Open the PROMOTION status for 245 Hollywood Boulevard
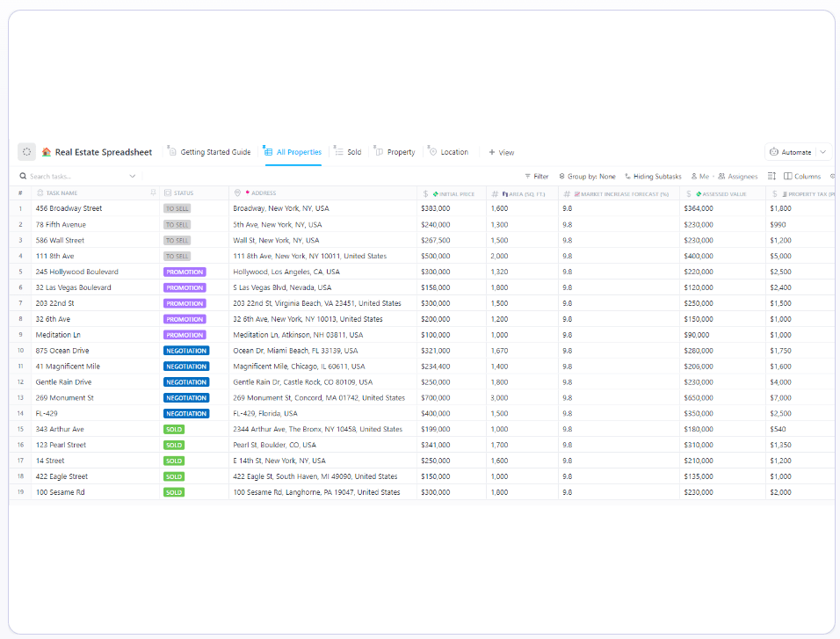Image resolution: width=840 pixels, height=639 pixels. pyautogui.click(x=185, y=272)
